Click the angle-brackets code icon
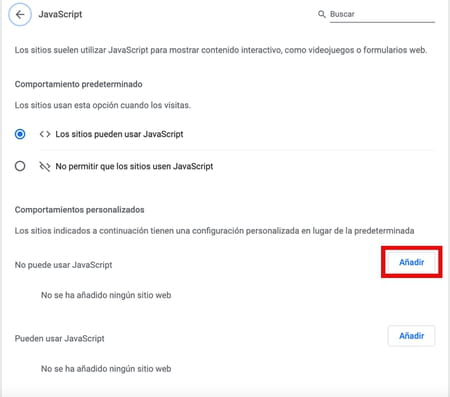The image size is (450, 397). [45, 134]
